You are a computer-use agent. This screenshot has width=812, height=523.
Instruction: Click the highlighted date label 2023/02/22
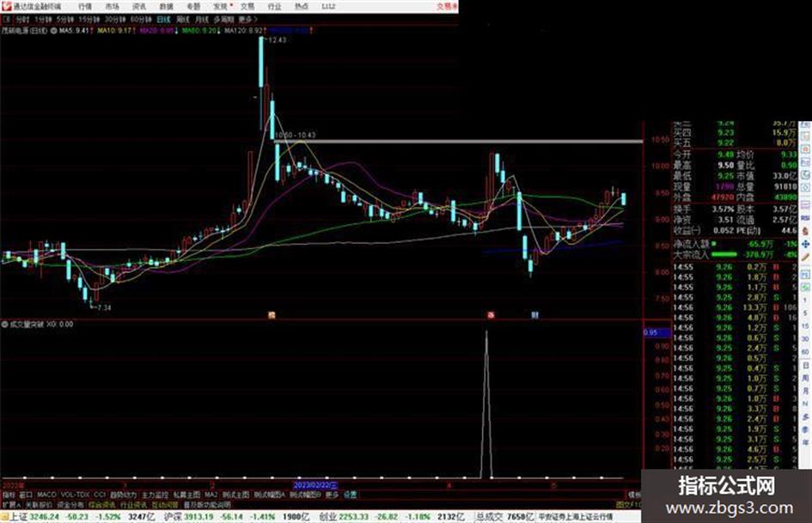315,485
